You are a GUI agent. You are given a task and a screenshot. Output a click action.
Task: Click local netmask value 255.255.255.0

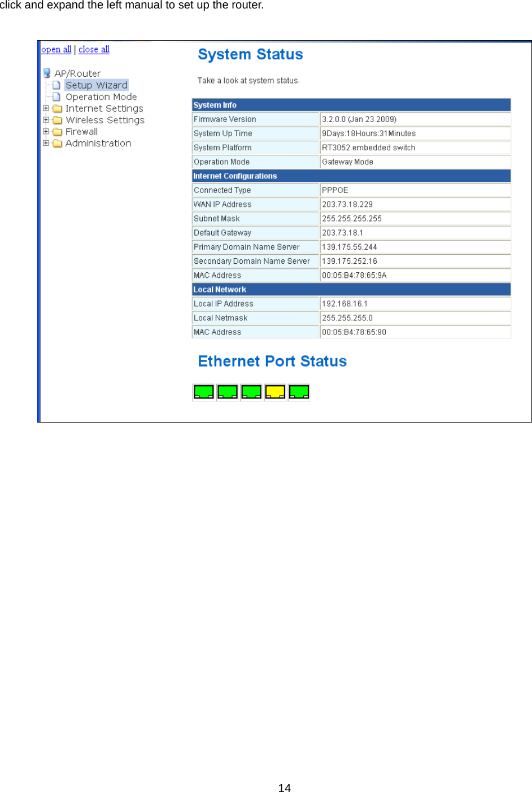click(x=347, y=317)
